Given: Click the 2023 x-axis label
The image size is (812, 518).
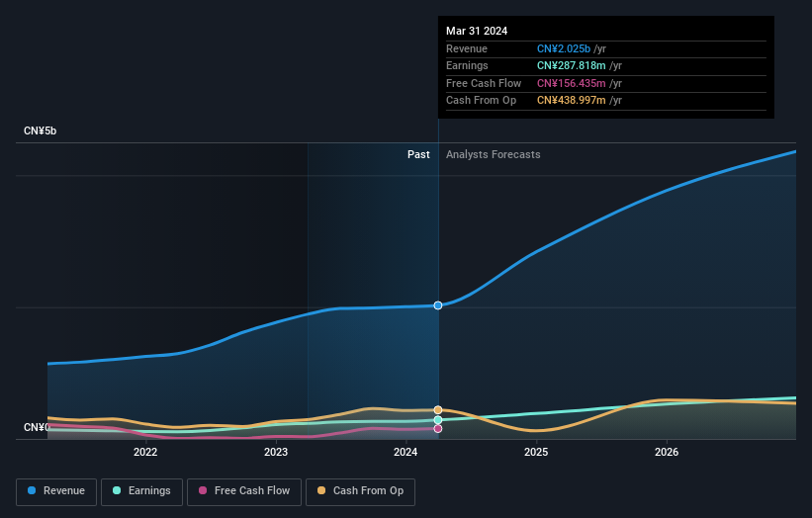Looking at the screenshot, I should (276, 453).
